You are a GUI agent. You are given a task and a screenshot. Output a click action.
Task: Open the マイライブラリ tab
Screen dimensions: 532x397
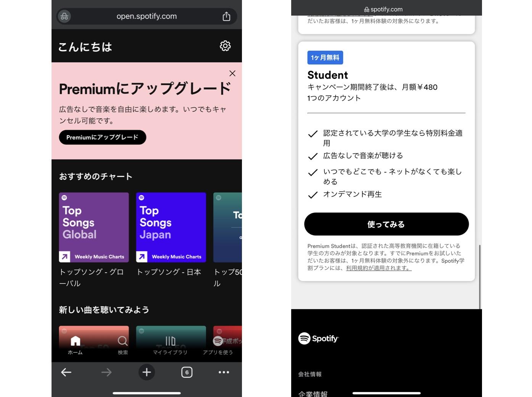170,345
